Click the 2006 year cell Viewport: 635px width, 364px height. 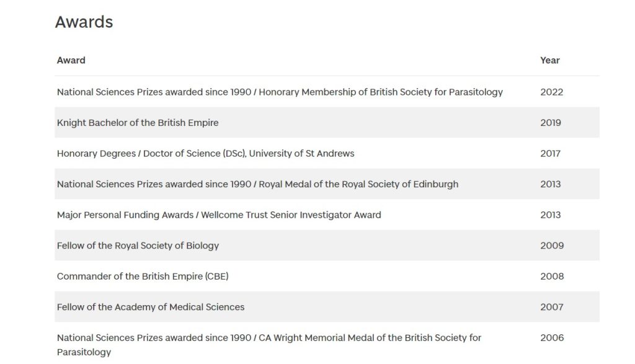[552, 338]
